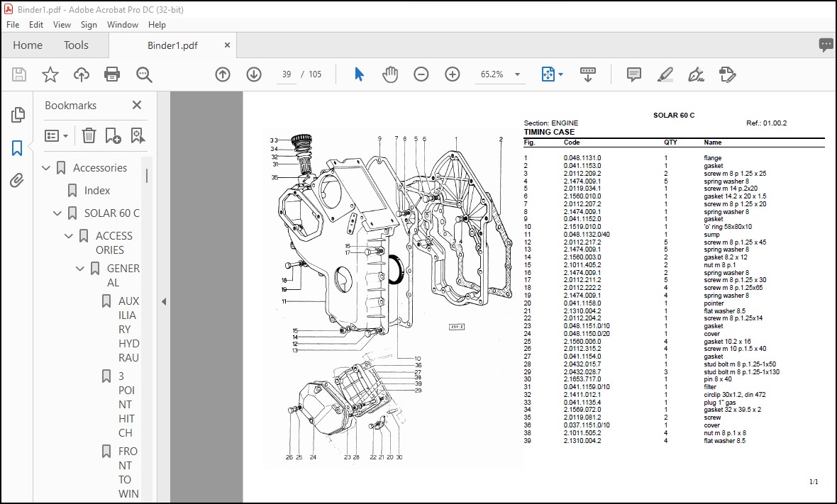Click the bookmarks panel scrollbar
This screenshot has height=504, width=837.
click(x=147, y=176)
